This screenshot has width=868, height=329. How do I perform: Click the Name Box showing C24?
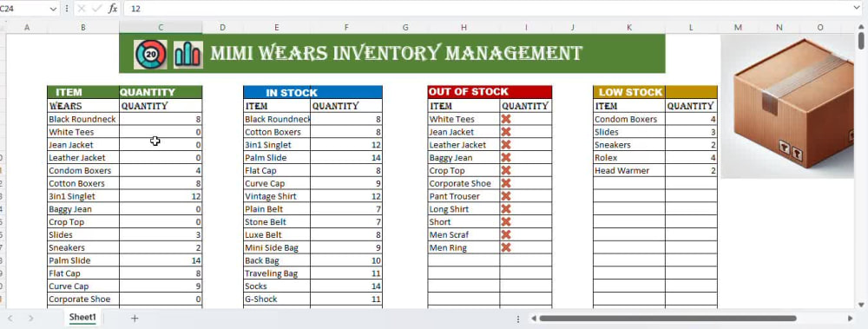click(24, 9)
